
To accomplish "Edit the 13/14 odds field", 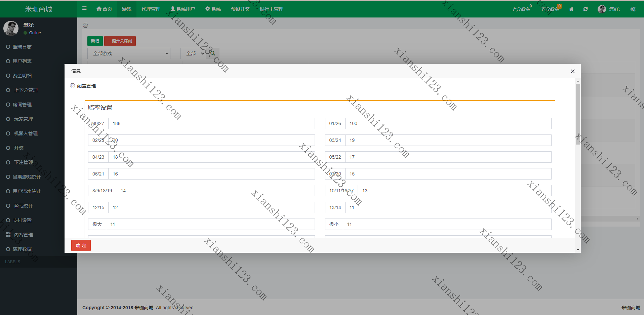I will (448, 207).
